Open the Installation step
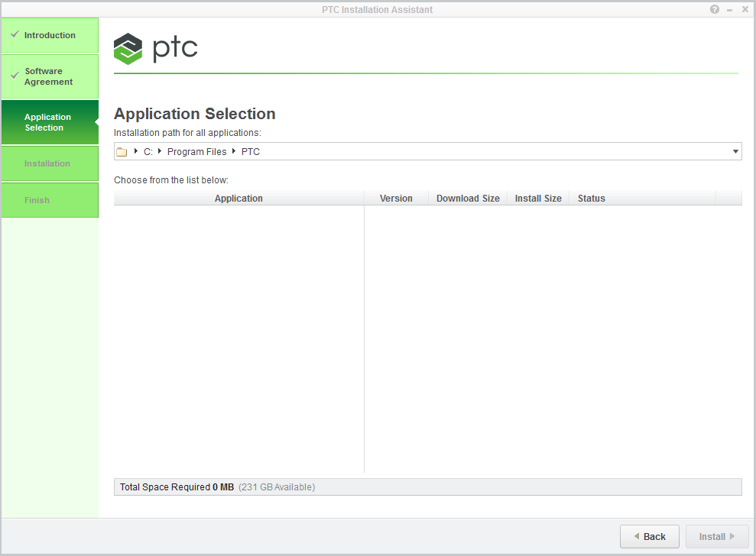The height and width of the screenshot is (556, 756). pyautogui.click(x=48, y=163)
